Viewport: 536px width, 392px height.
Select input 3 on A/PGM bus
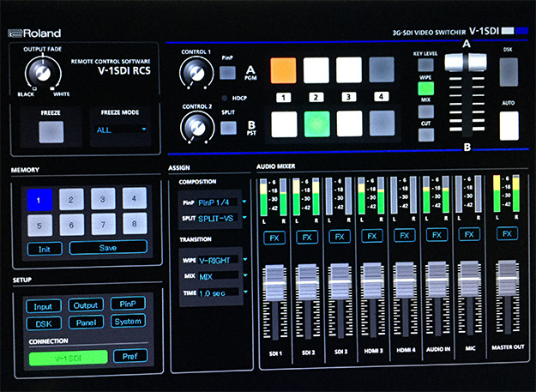[349, 70]
